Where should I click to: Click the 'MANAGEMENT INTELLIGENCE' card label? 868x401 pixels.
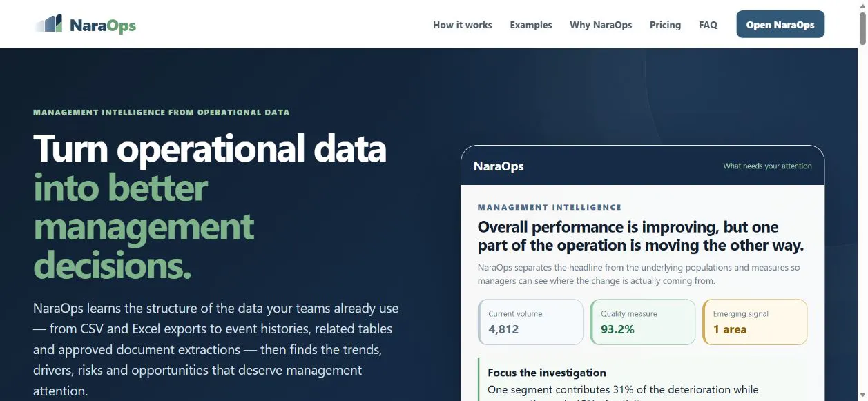point(550,207)
